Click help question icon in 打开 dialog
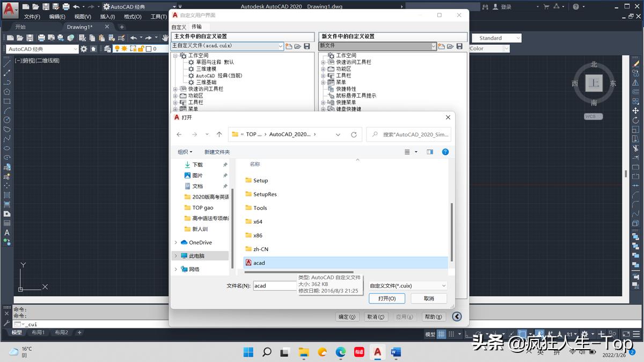Viewport: 644px width, 362px height. click(445, 152)
